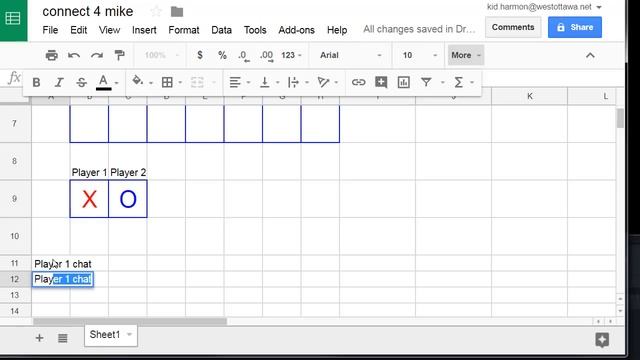Click the horizontal scrollbar thumb

130,322
